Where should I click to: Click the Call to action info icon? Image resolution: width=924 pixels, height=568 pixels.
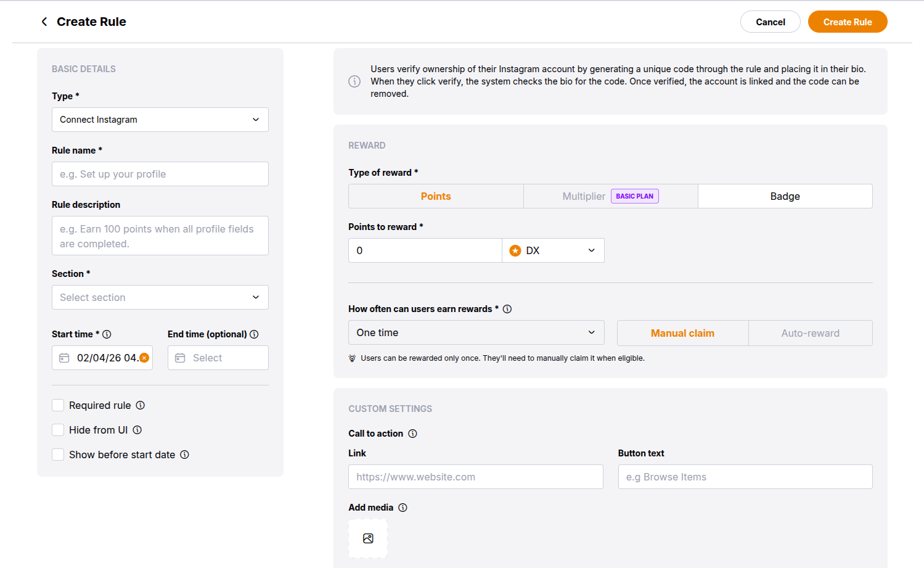pyautogui.click(x=412, y=434)
